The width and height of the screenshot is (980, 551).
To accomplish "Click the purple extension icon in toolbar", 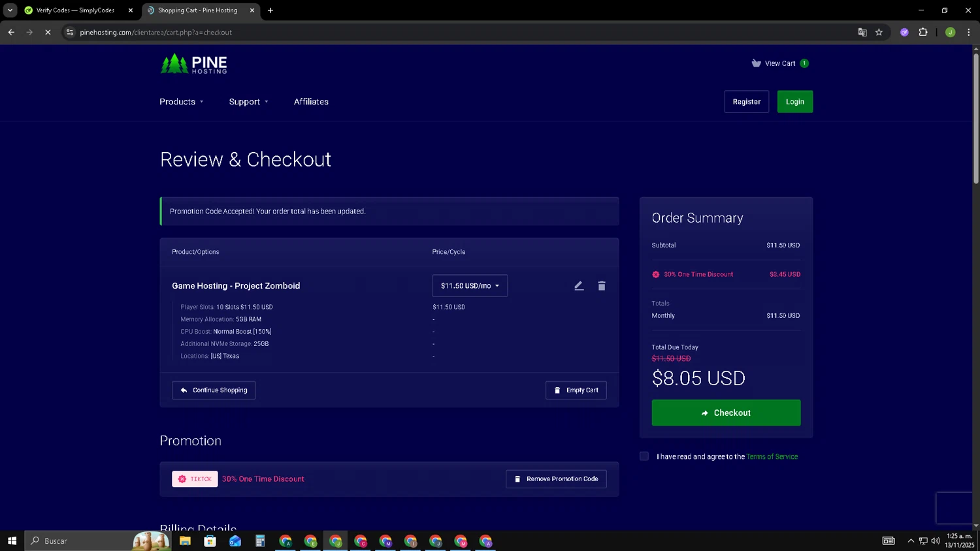I will (x=904, y=32).
